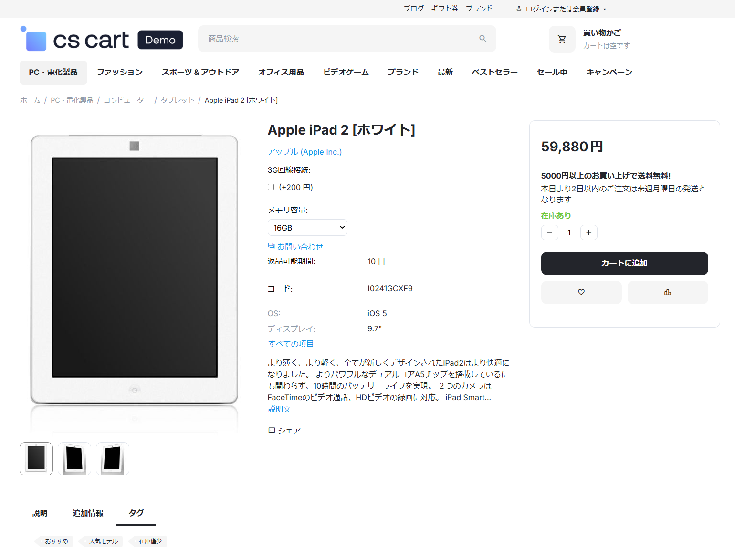Enable the 3G回線接続 checkbox
This screenshot has height=560, width=735.
click(271, 187)
